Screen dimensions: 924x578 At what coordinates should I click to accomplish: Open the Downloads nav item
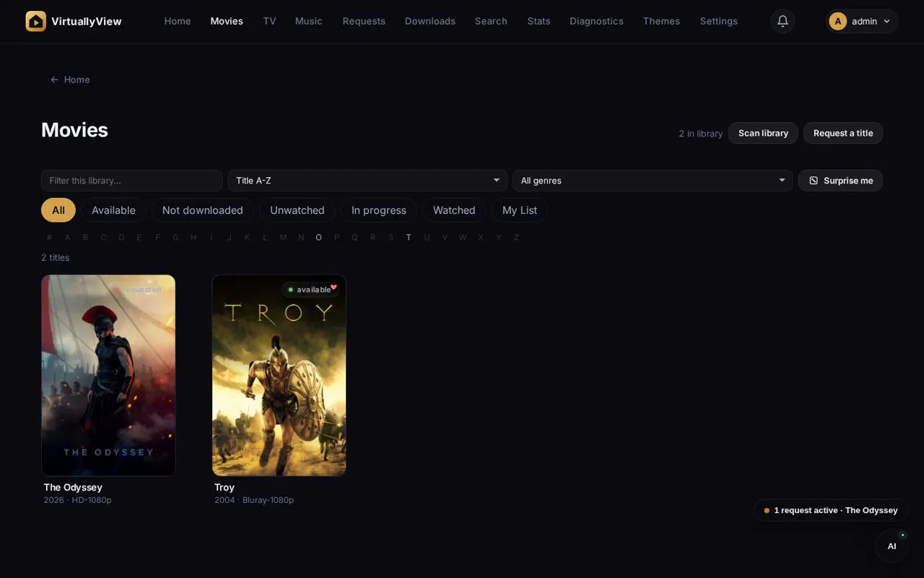(x=430, y=21)
